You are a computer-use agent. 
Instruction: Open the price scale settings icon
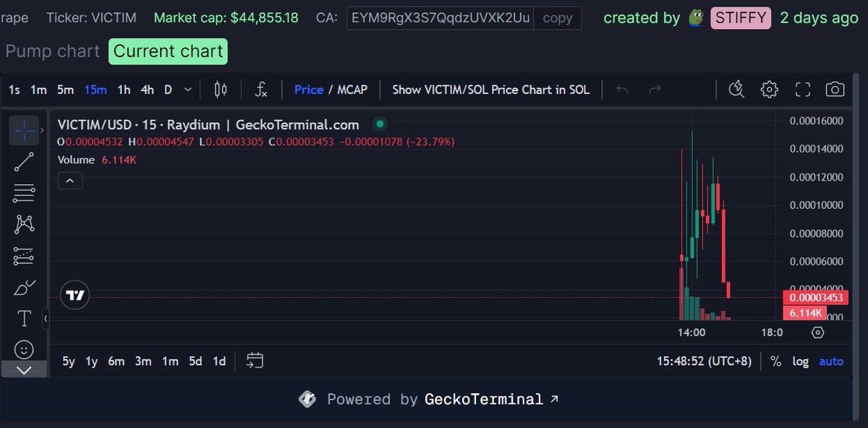(x=817, y=333)
